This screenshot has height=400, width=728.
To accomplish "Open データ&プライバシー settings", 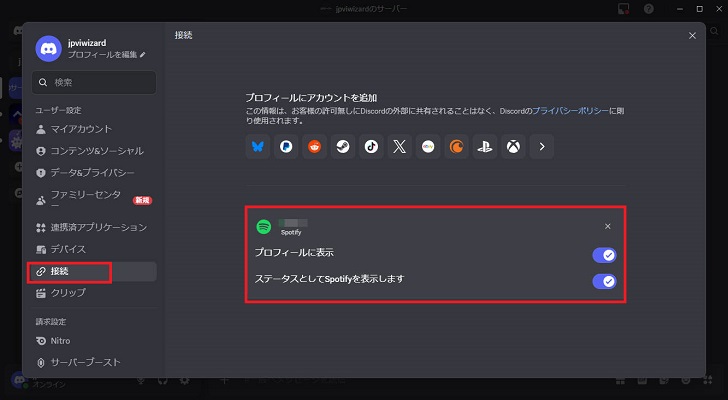I will 94,173.
